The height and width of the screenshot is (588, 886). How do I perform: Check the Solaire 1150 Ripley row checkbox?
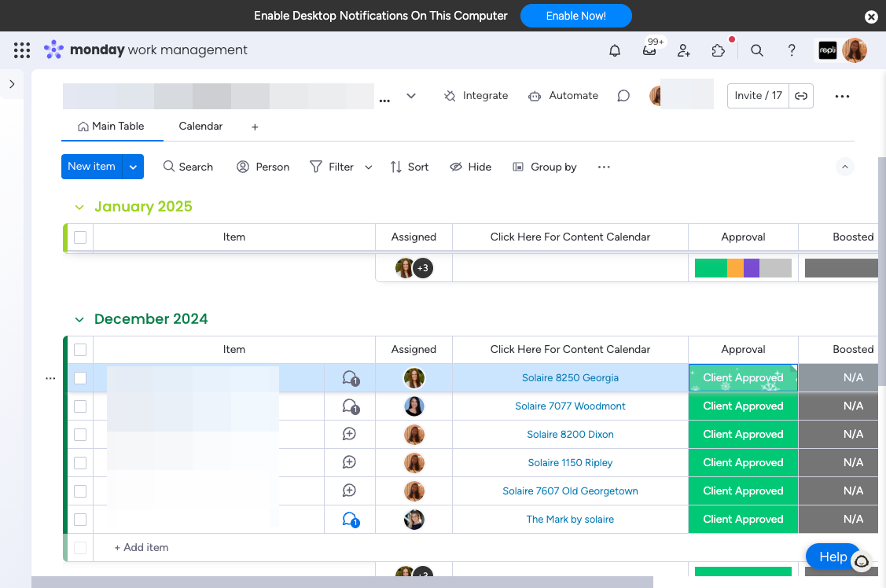click(x=80, y=462)
